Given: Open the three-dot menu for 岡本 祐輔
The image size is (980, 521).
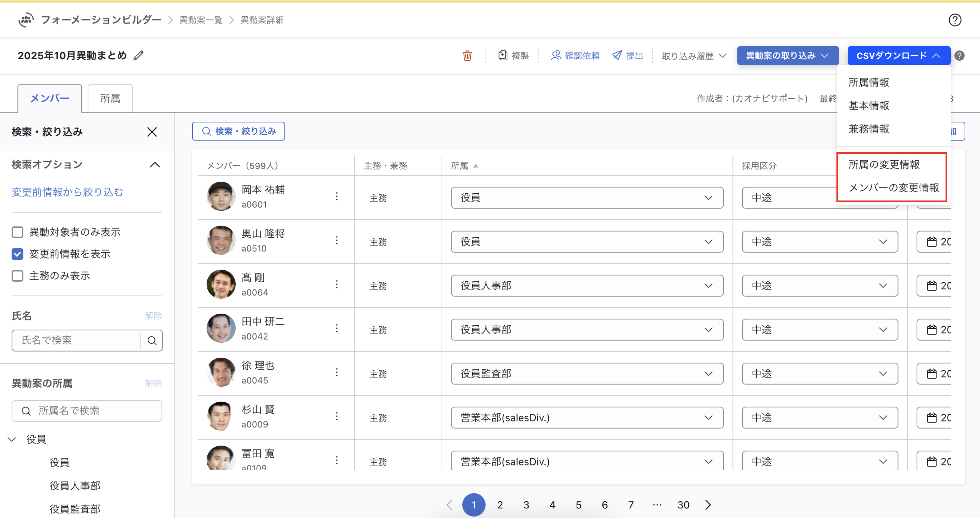Looking at the screenshot, I should [337, 197].
